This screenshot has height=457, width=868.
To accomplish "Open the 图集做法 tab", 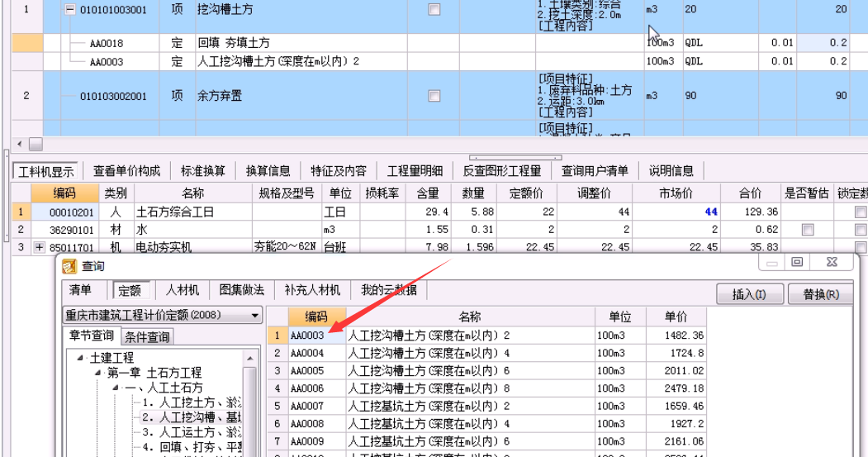I will pyautogui.click(x=242, y=290).
